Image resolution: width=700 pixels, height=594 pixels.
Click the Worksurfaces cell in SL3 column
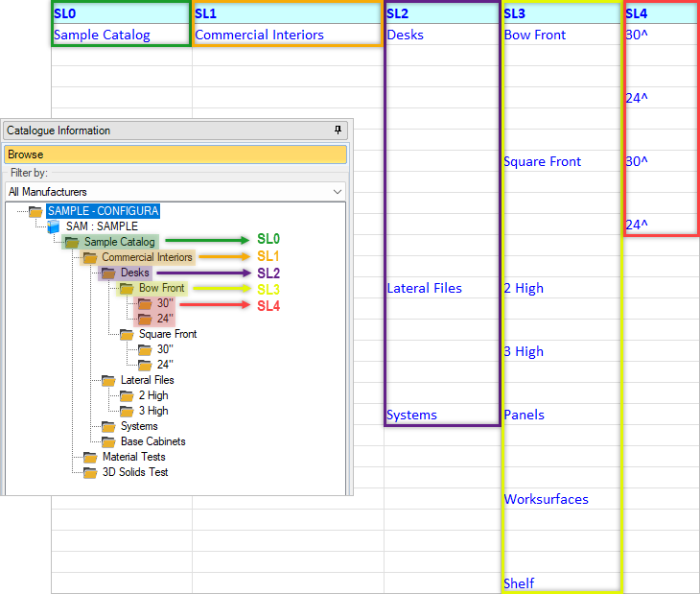point(561,499)
